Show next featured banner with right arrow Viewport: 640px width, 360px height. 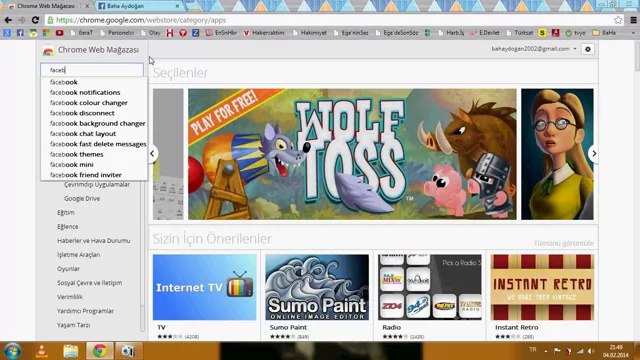[x=594, y=153]
